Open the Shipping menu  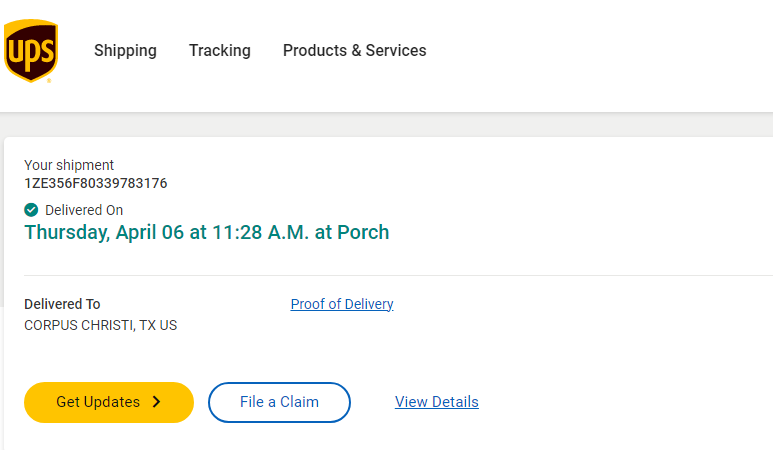coord(125,51)
